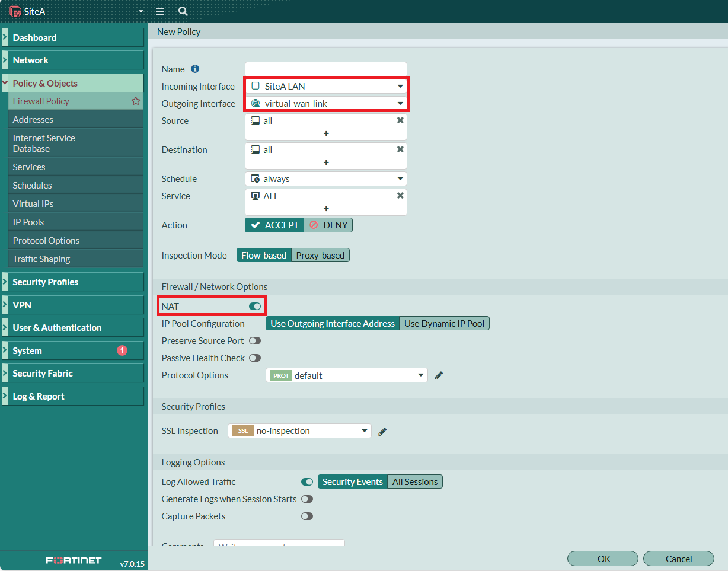Open Internet Service Database

(76, 143)
